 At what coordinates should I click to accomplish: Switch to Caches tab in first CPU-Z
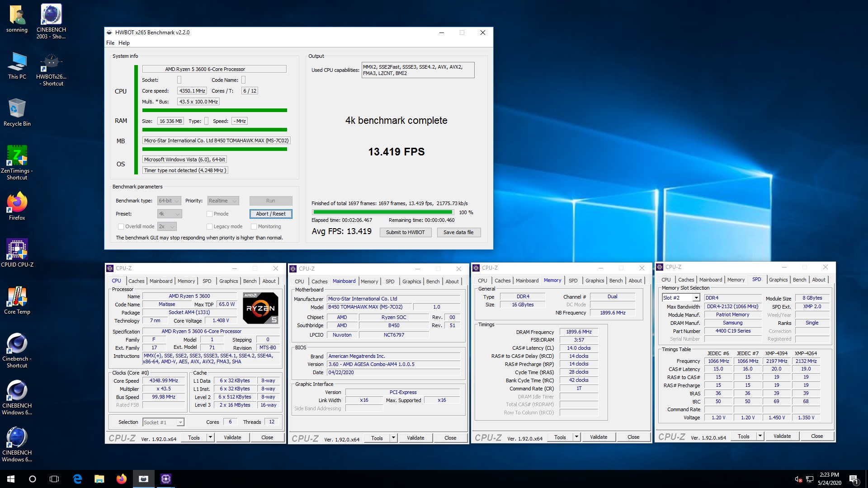[x=136, y=281]
